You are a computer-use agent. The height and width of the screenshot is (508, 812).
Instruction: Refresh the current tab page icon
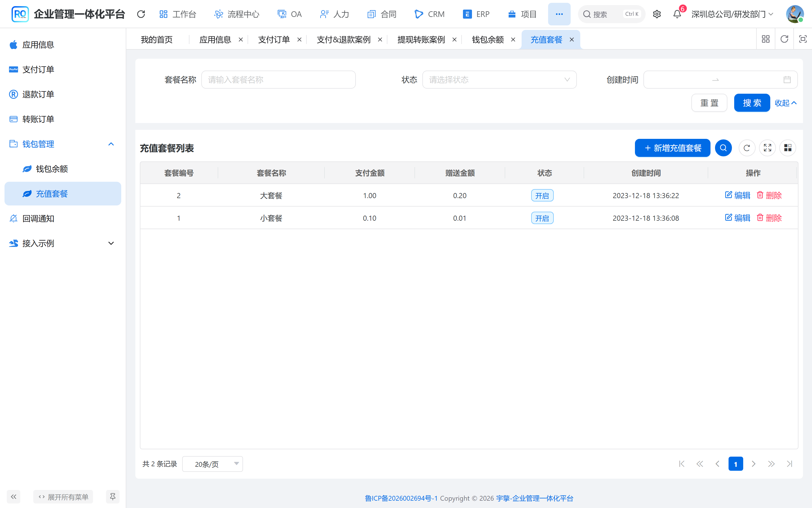tap(784, 39)
